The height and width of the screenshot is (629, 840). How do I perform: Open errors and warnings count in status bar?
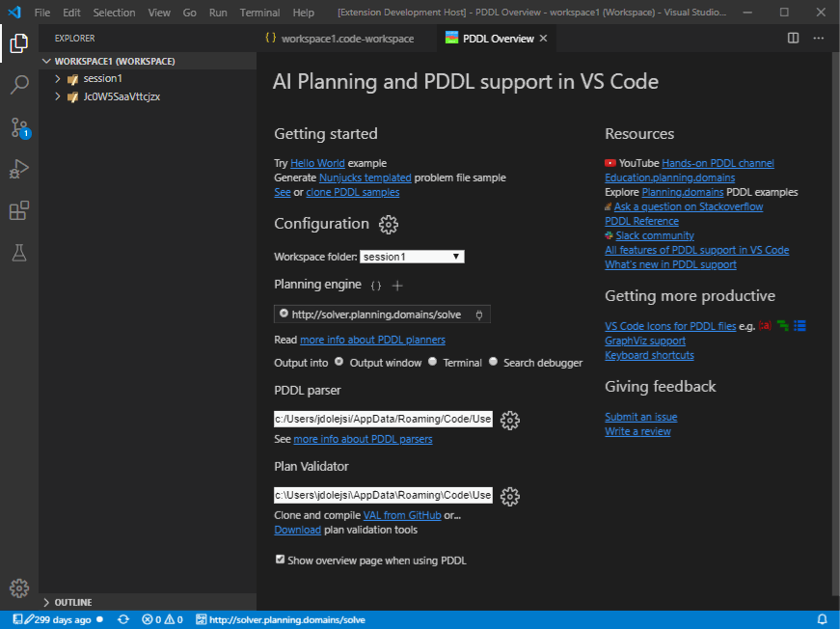[162, 620]
